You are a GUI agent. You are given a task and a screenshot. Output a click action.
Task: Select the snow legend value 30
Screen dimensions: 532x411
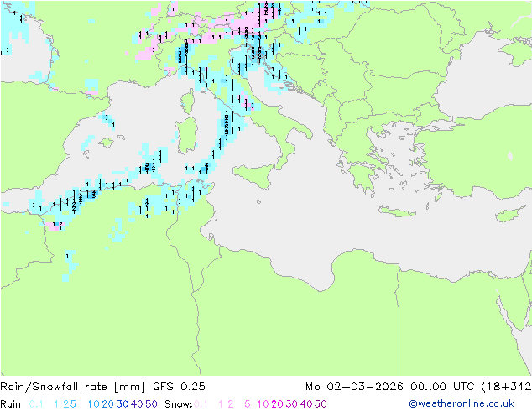[x=291, y=404]
